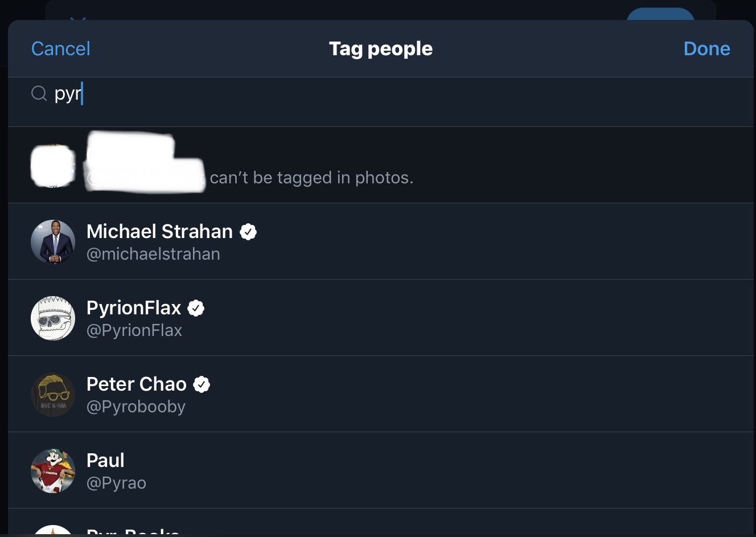Tag Michael Strahan by name

(159, 231)
